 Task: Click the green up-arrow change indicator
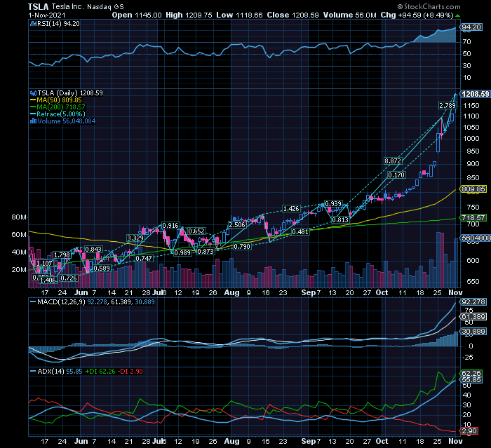coord(458,15)
